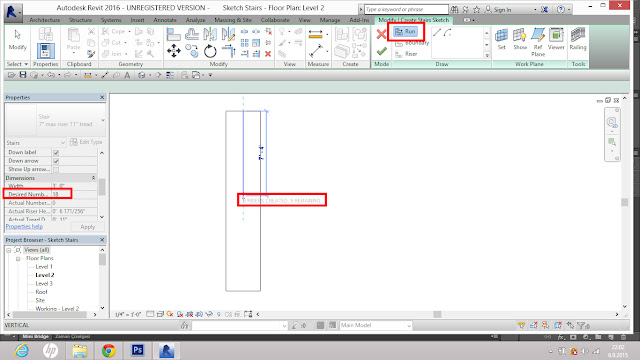Viewport: 640px width, 360px height.
Task: Choose the Align tool
Action: pyautogui.click(x=173, y=34)
